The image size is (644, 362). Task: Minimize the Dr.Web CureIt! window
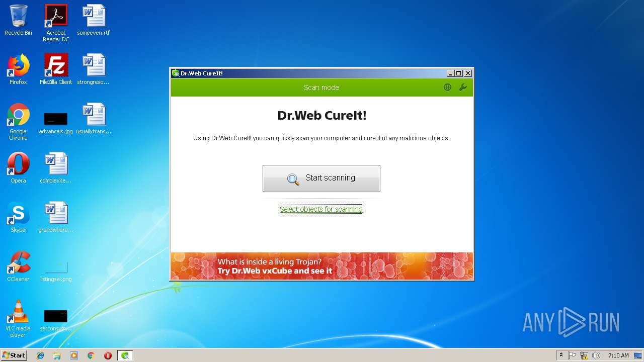(x=450, y=73)
